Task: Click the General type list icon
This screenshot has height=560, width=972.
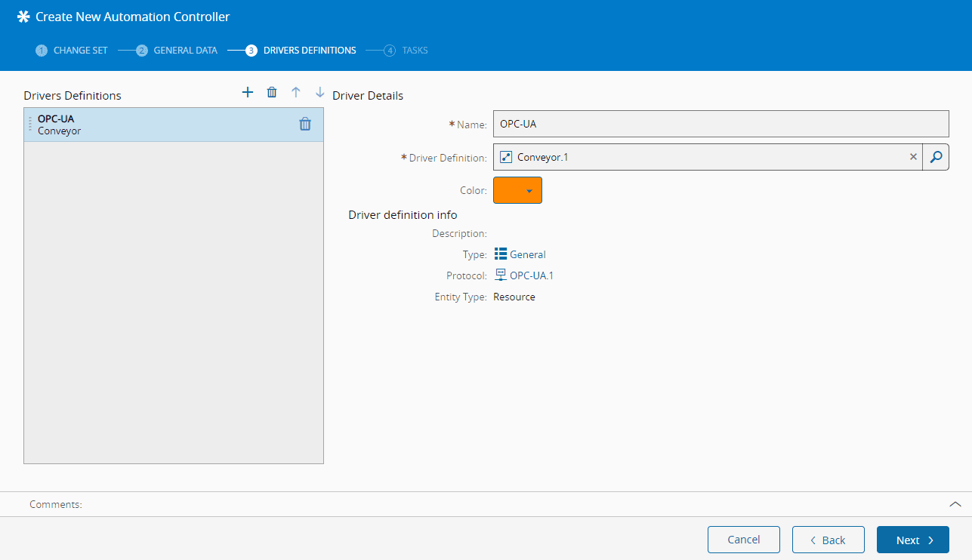Action: tap(500, 254)
